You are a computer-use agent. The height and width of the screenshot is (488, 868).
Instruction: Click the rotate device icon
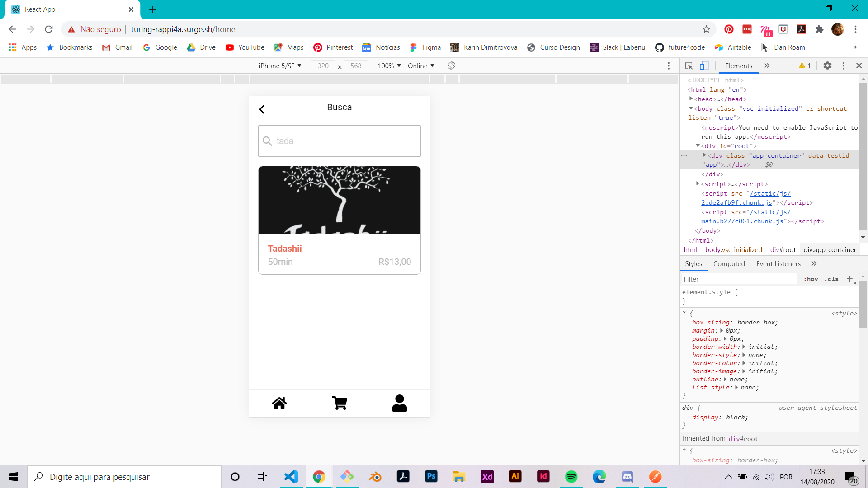(451, 66)
